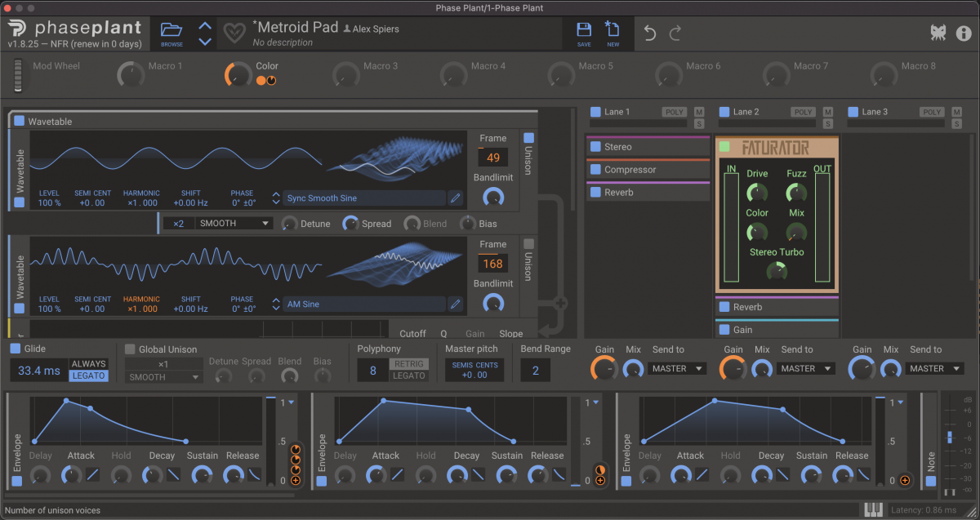Viewport: 980px width, 520px height.
Task: Click the Mod Wheel control
Action: pyautogui.click(x=19, y=75)
